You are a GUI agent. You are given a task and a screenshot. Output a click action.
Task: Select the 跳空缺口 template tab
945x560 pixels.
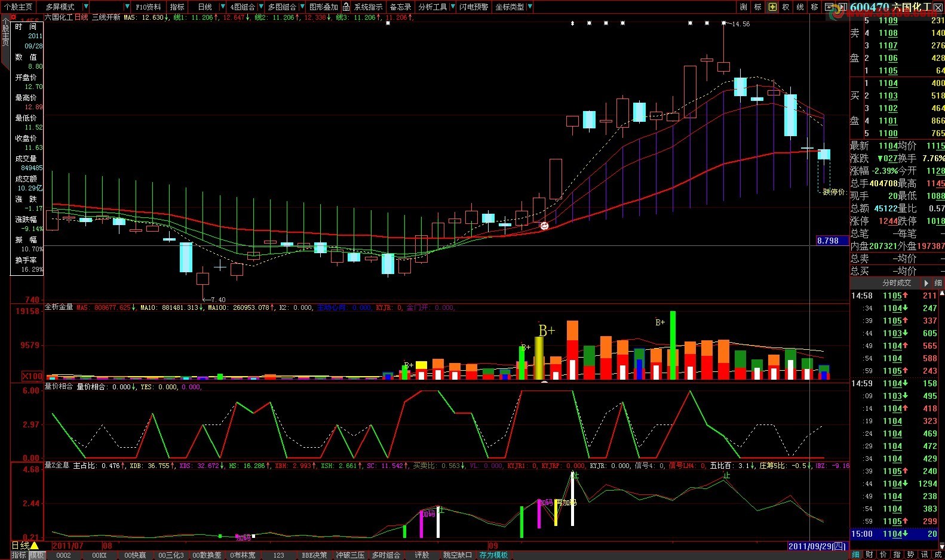point(457,555)
